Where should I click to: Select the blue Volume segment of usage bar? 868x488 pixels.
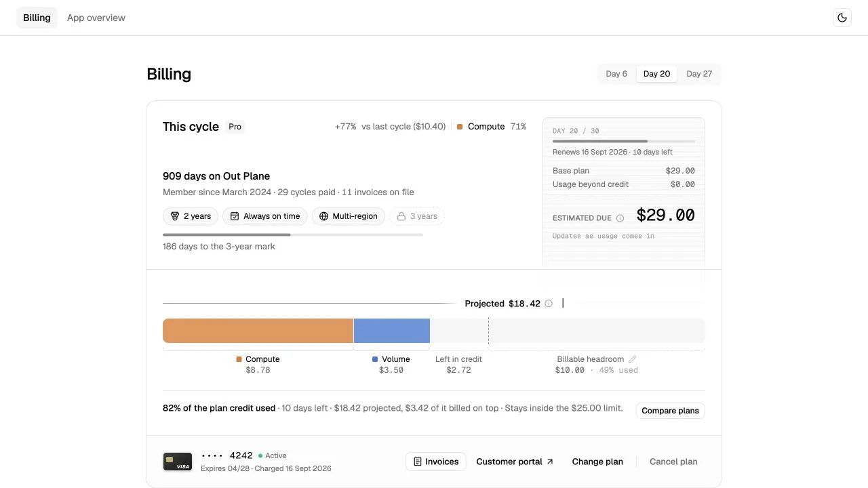point(392,331)
